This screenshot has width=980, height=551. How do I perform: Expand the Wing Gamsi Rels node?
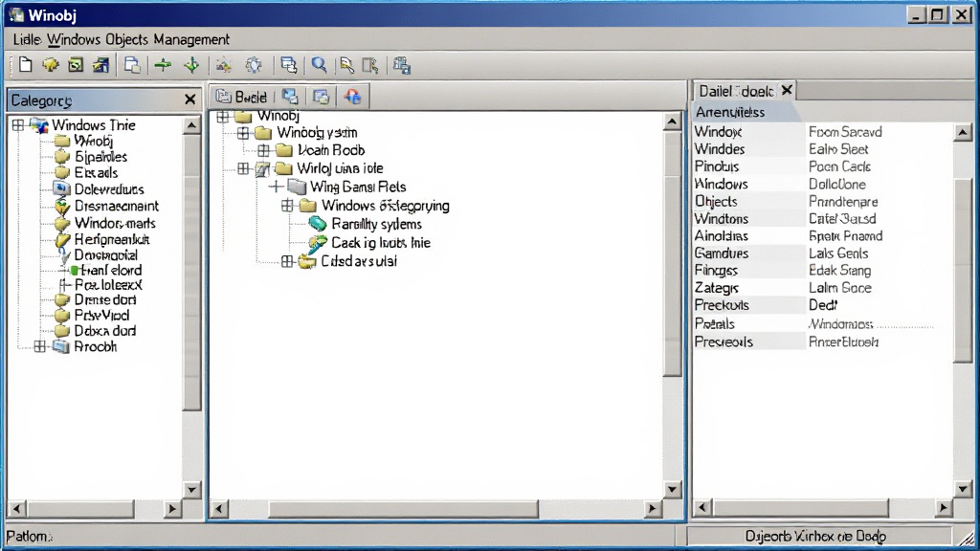click(x=277, y=187)
